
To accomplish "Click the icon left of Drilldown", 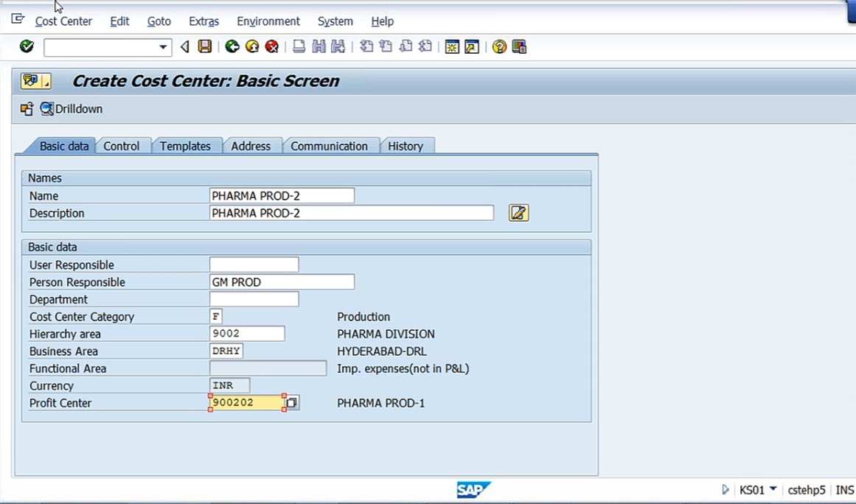I will 27,109.
